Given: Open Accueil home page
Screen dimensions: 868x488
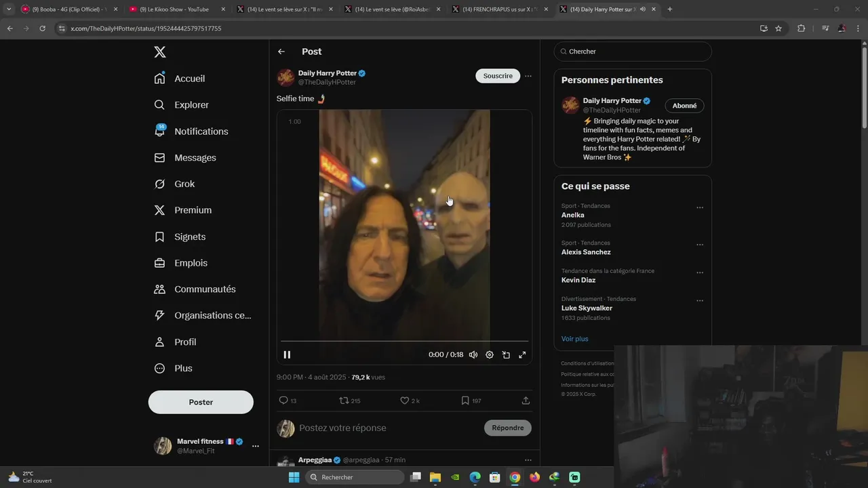Looking at the screenshot, I should coord(180,79).
